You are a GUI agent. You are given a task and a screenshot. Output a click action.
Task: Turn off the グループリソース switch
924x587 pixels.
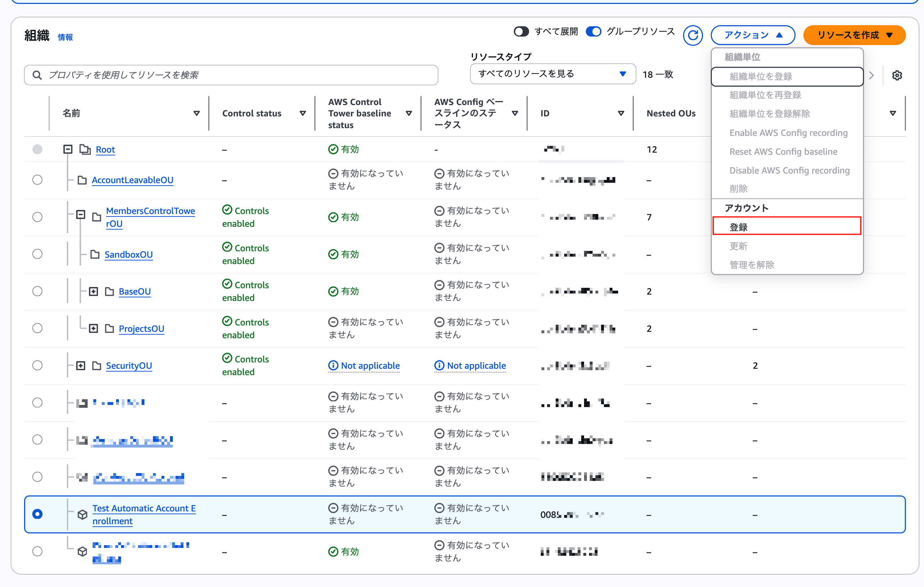[593, 32]
